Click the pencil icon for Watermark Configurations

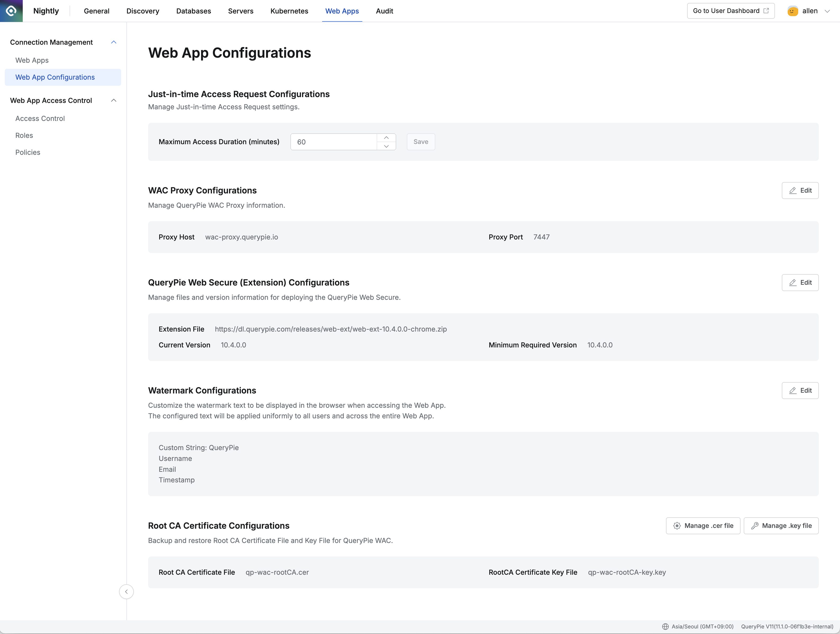point(793,391)
